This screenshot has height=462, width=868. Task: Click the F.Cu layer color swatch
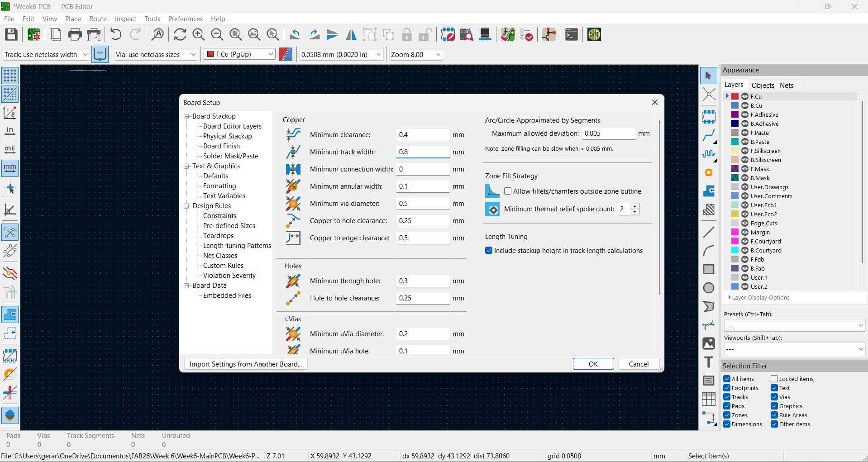(735, 96)
